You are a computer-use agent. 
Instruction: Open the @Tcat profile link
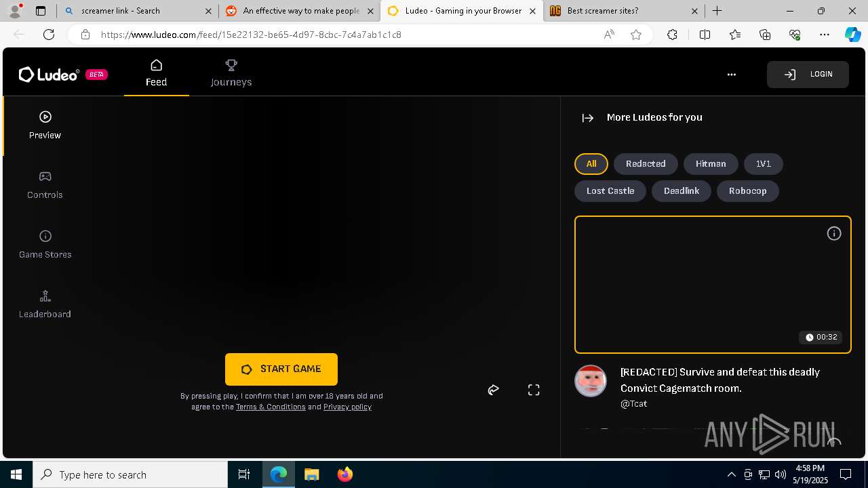pos(633,403)
